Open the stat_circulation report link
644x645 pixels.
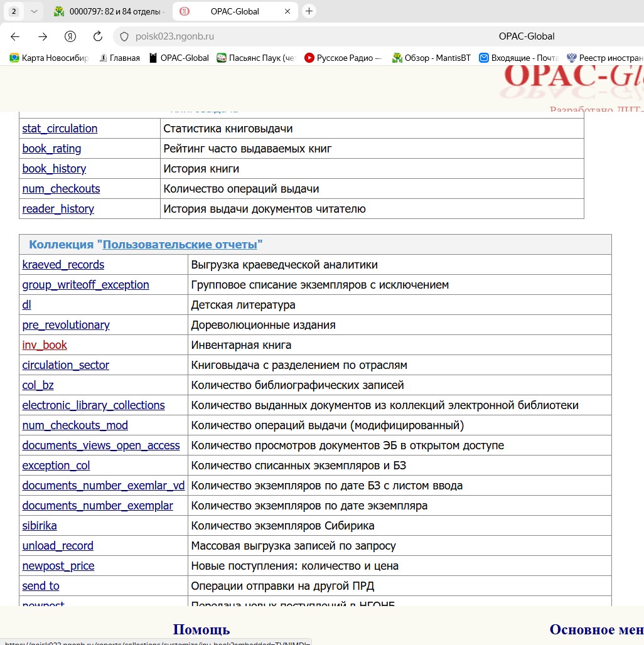tap(60, 129)
